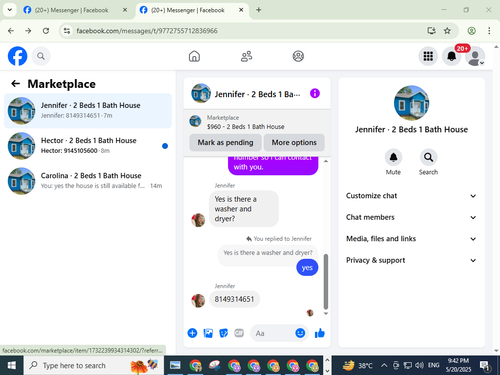Click Jennifer's message 8149314651

(x=234, y=299)
